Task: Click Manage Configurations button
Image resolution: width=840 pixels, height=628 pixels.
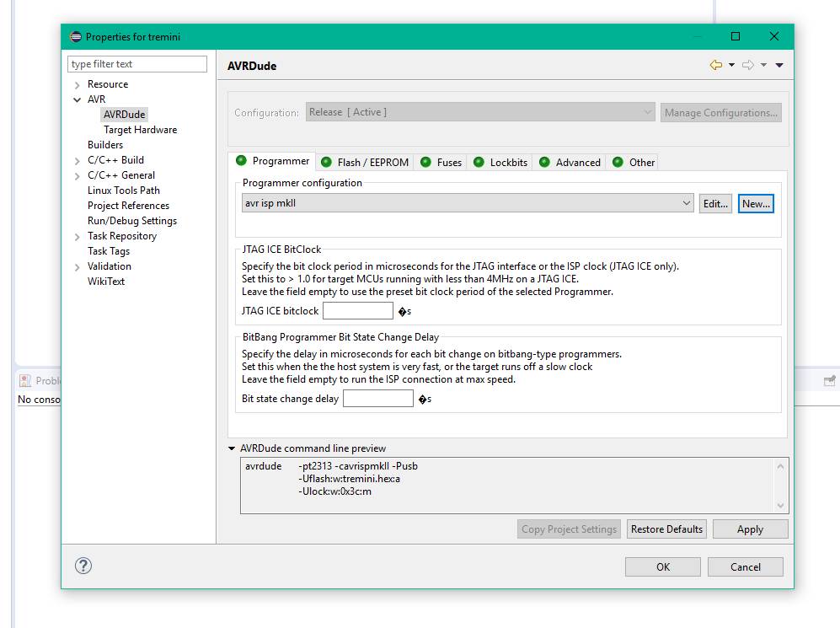Action: coord(720,112)
